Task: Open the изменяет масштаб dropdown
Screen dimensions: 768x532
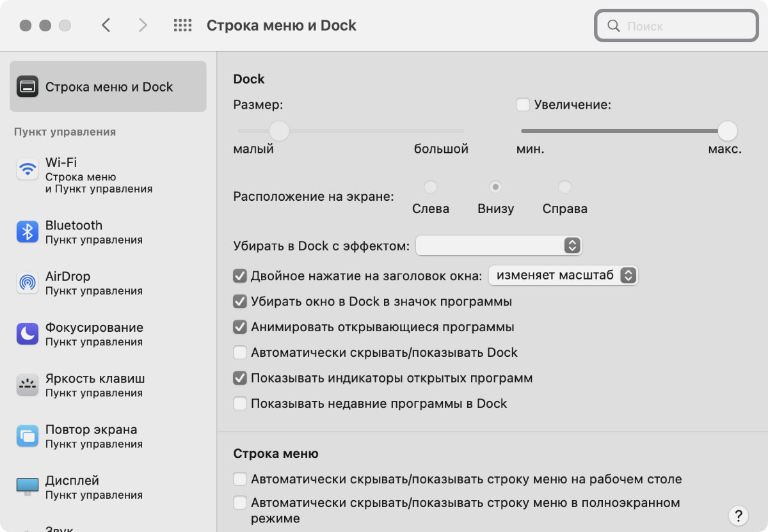Action: click(563, 276)
